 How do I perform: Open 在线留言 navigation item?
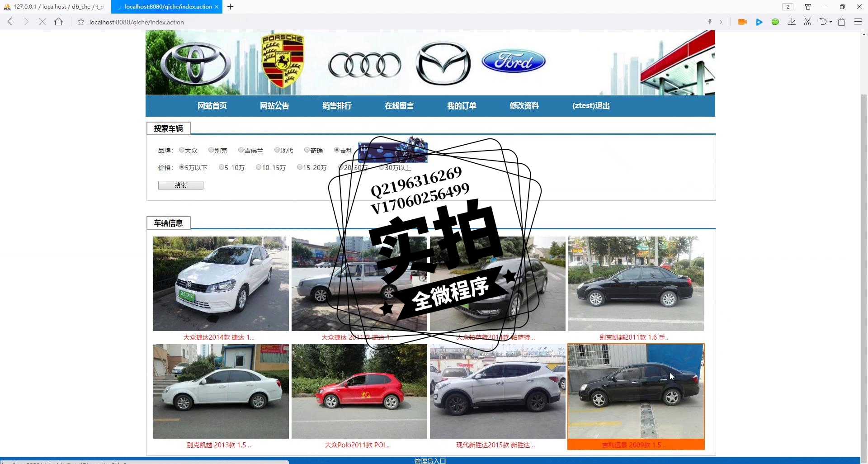[x=399, y=106]
